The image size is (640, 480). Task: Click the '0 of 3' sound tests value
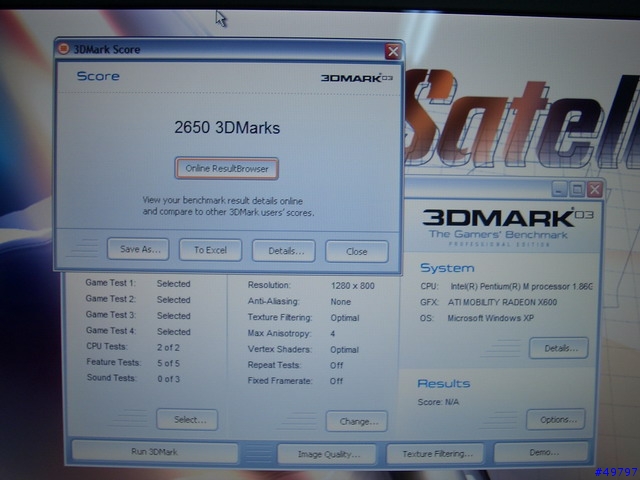tap(169, 379)
